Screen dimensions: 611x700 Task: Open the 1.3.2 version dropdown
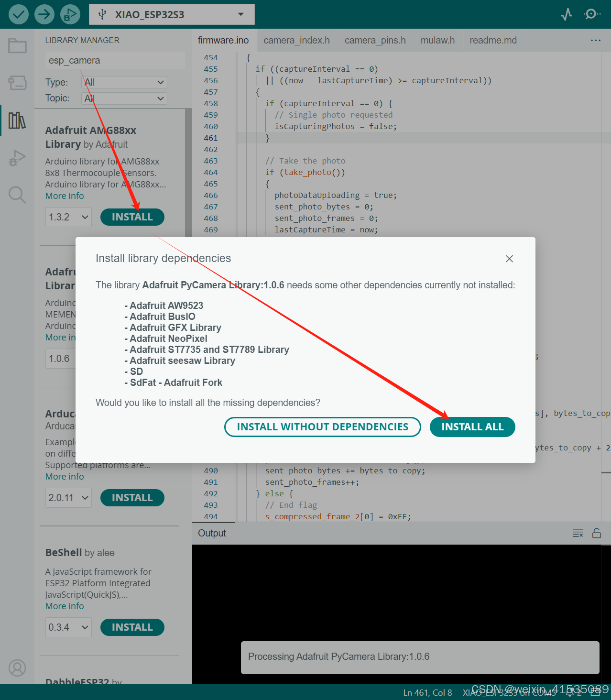click(68, 217)
